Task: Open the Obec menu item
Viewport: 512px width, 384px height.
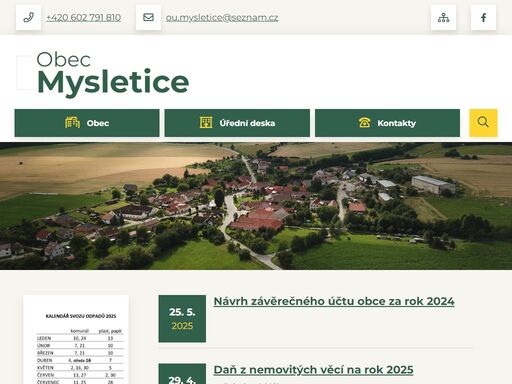Action: pyautogui.click(x=87, y=123)
